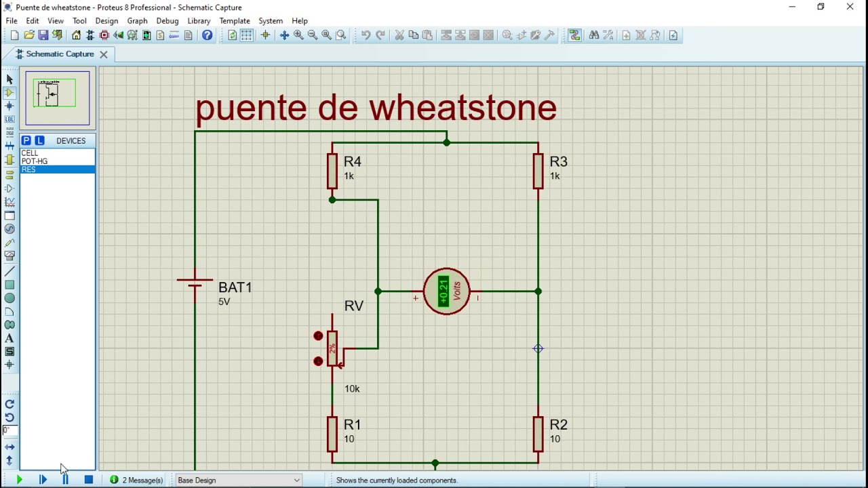Viewport: 868px width, 488px height.
Task: Select the Generator Mode sine icon
Action: click(9, 229)
